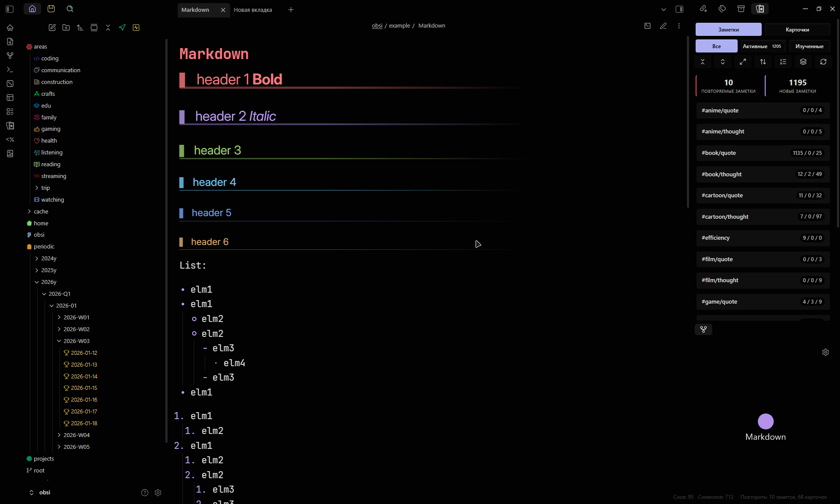Select the flashcards panel tab icon
The width and height of the screenshot is (840, 504).
click(x=760, y=9)
